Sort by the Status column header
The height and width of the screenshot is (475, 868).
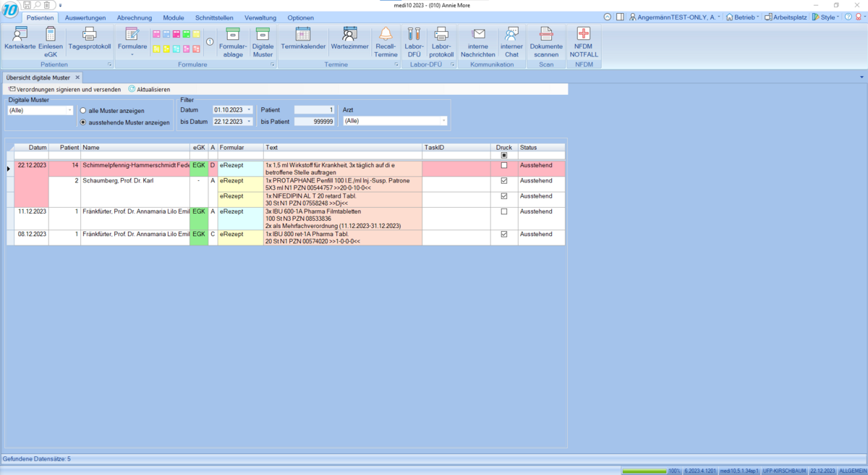pyautogui.click(x=542, y=147)
